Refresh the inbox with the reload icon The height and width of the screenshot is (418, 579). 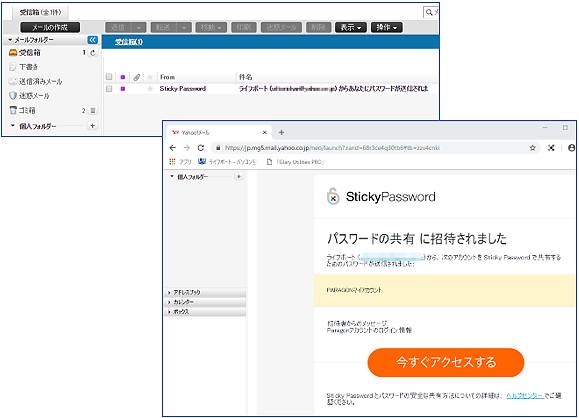(93, 53)
